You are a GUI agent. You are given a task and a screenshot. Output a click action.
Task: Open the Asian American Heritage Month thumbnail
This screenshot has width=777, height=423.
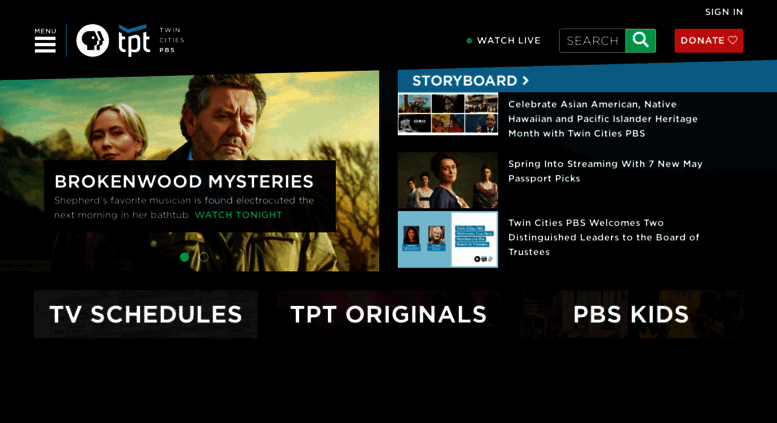tap(448, 114)
